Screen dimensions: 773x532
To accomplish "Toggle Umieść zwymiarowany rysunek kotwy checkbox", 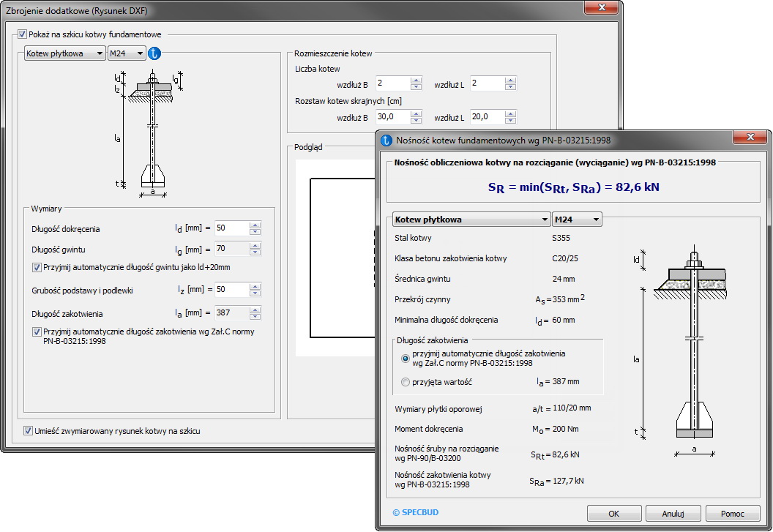I will [x=28, y=431].
